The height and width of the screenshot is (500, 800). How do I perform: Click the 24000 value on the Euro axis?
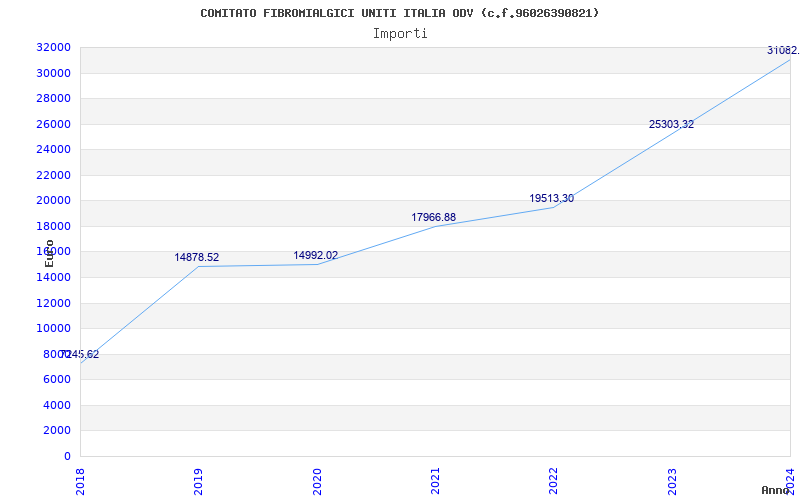click(x=53, y=149)
